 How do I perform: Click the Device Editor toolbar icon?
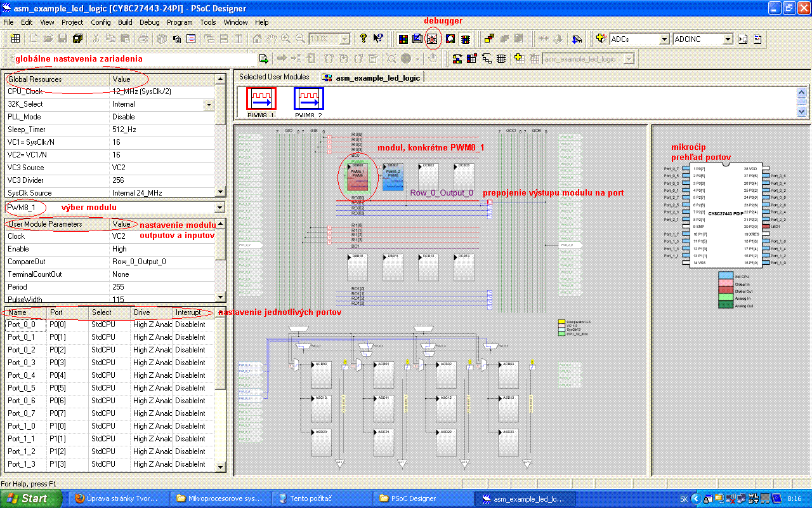coord(403,39)
